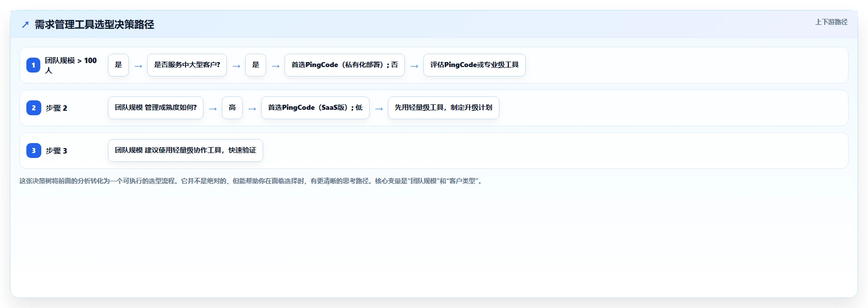Click the arrow icon beside the panel title
Image resolution: width=868 pixels, height=308 pixels.
25,25
